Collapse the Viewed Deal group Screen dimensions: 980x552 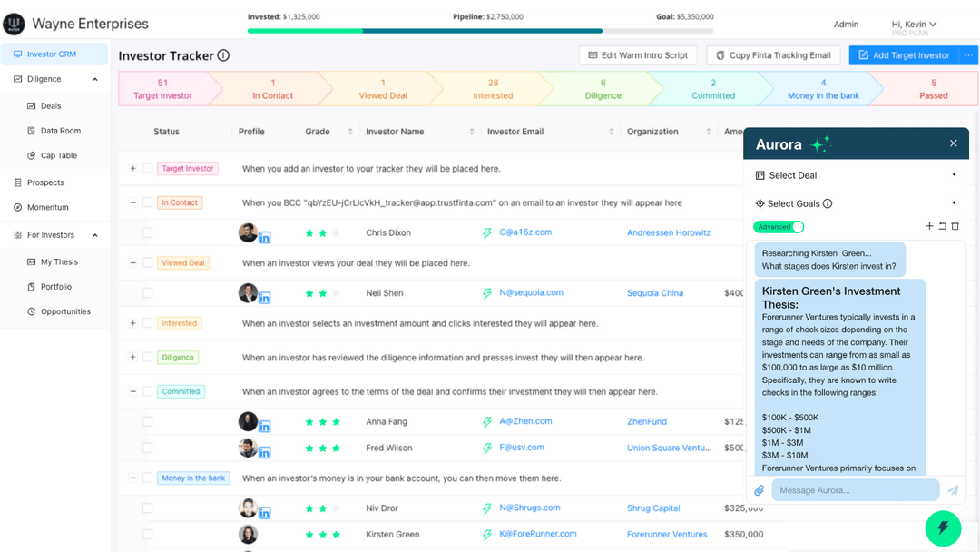(132, 263)
